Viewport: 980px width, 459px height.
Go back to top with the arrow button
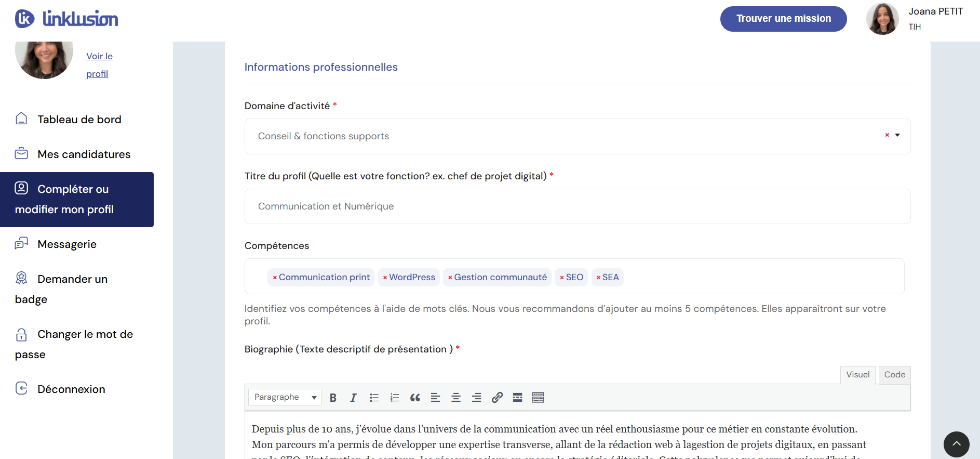pos(957,444)
